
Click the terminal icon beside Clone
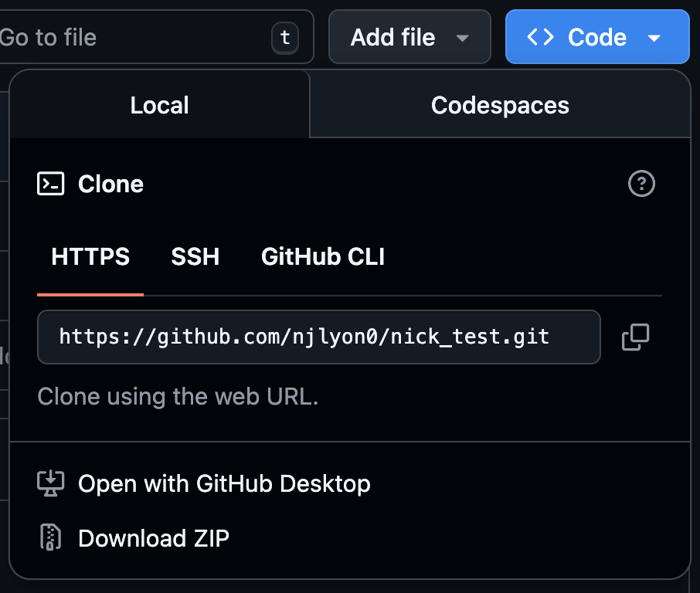tap(50, 184)
